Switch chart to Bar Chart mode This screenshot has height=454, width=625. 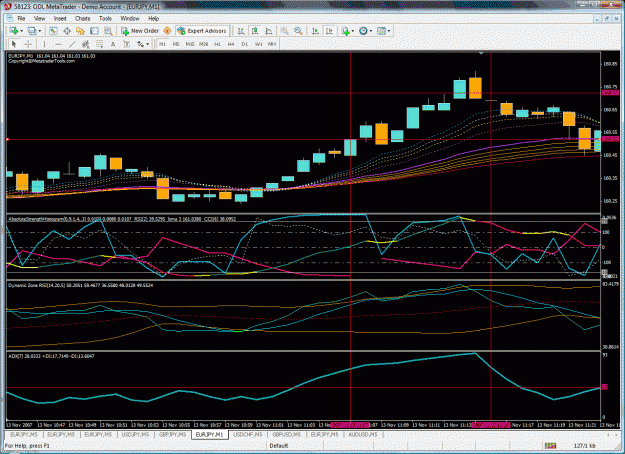241,31
